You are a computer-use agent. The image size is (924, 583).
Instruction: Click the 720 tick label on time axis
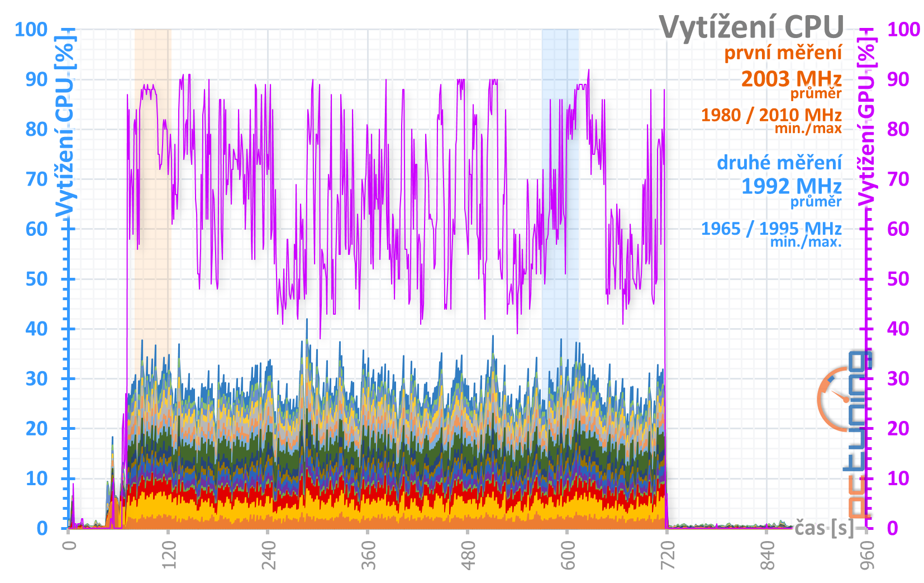coord(668,554)
